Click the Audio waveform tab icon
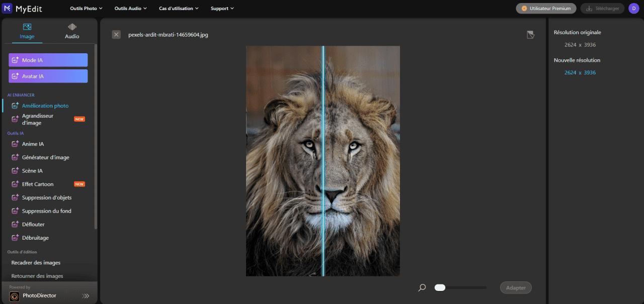 click(x=72, y=27)
